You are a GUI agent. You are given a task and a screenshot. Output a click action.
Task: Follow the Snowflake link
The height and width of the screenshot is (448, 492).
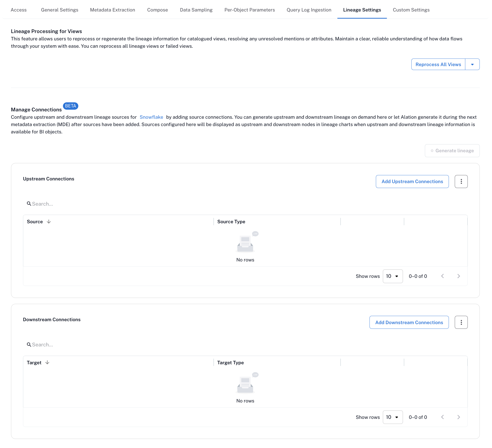(x=151, y=117)
